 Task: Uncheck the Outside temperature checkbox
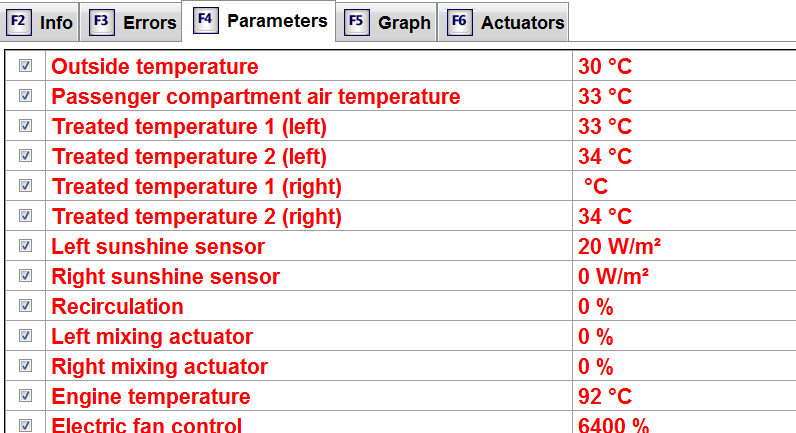(x=25, y=66)
